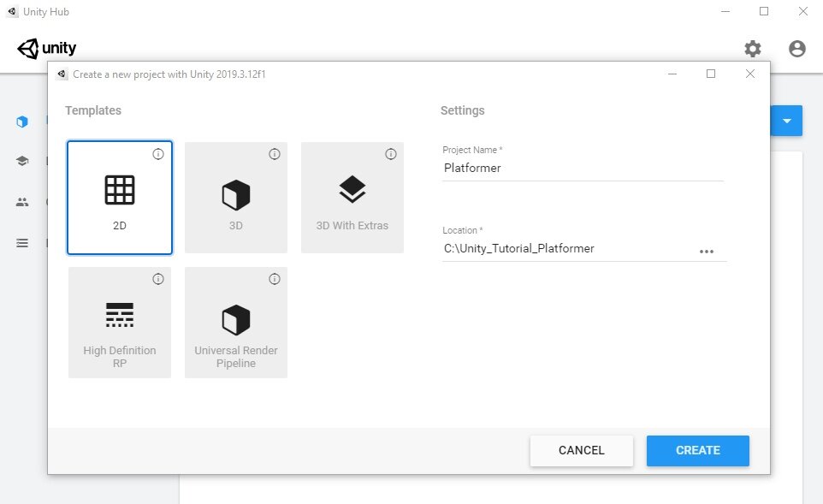Click the CREATE button

point(697,450)
